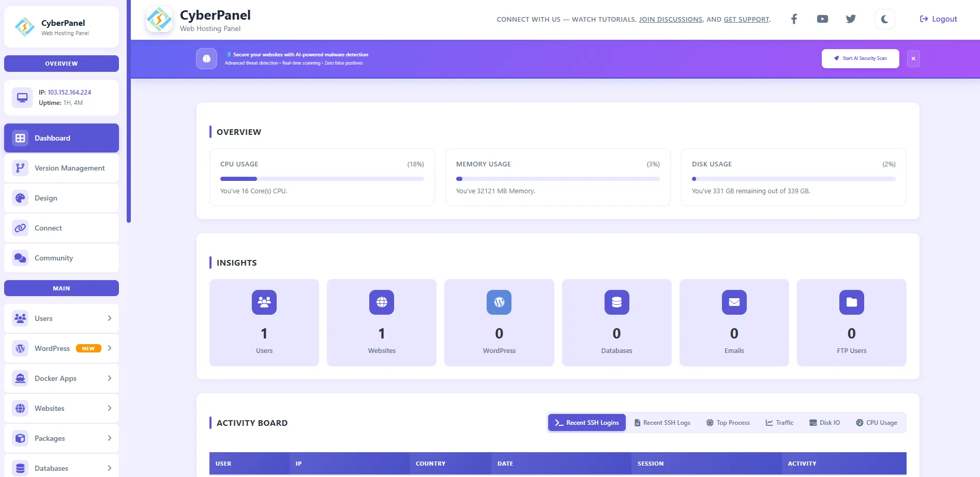The image size is (980, 477).
Task: Open Version Management in sidebar
Action: (x=62, y=168)
